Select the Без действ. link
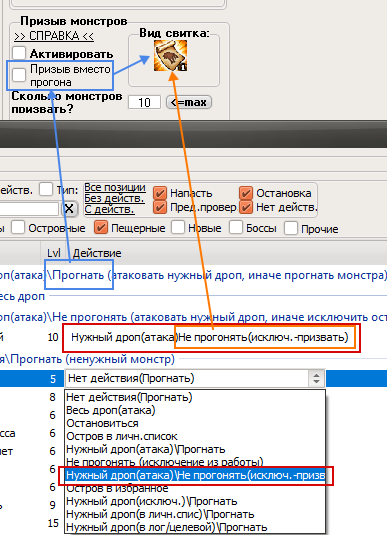 coord(114,198)
